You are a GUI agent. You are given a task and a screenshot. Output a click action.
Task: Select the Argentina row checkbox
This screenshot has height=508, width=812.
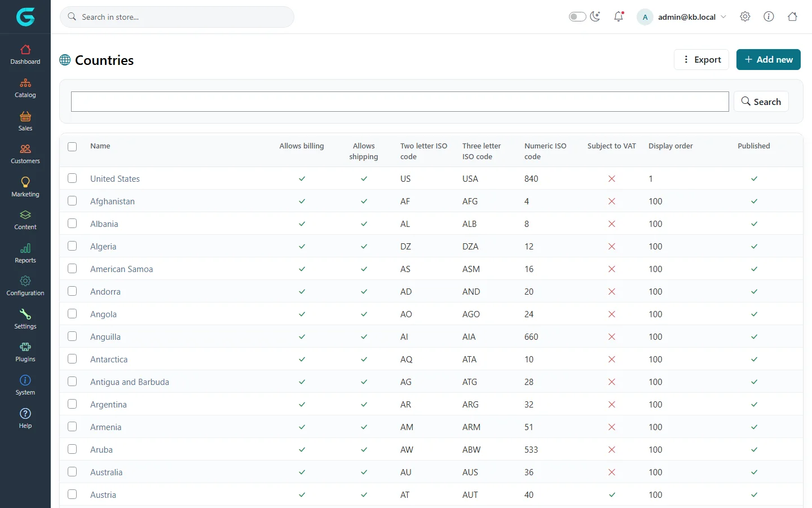click(x=72, y=404)
